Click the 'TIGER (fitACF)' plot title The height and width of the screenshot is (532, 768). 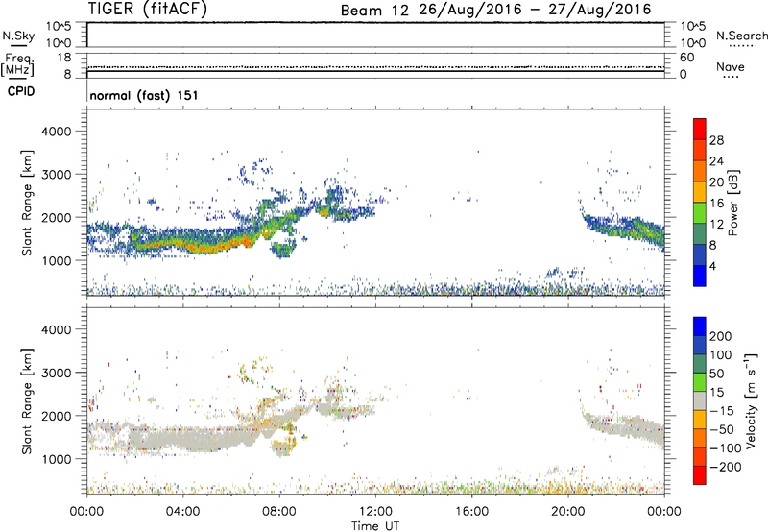[148, 9]
